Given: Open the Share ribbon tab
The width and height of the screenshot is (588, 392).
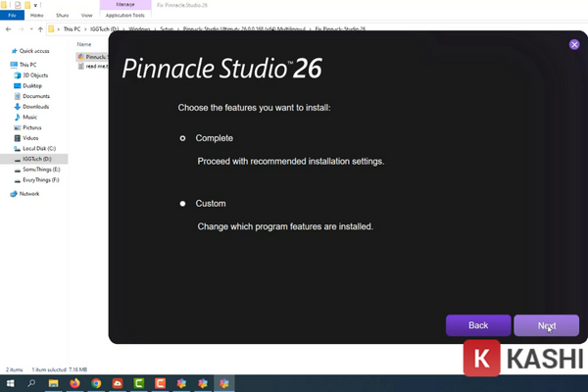Looking at the screenshot, I should click(62, 15).
